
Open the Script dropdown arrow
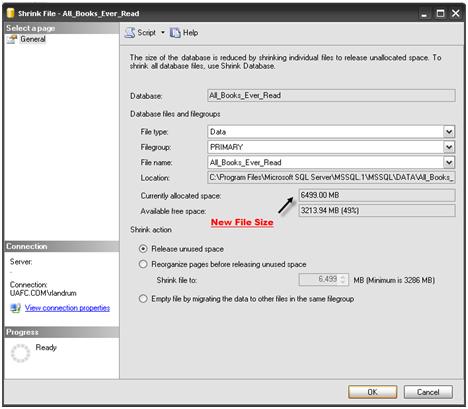click(163, 33)
